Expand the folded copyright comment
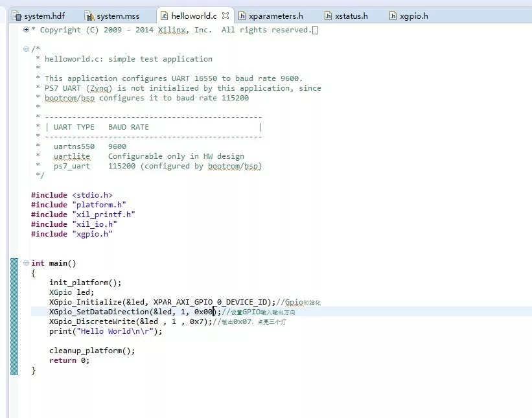Image resolution: width=532 pixels, height=418 pixels. tap(26, 30)
